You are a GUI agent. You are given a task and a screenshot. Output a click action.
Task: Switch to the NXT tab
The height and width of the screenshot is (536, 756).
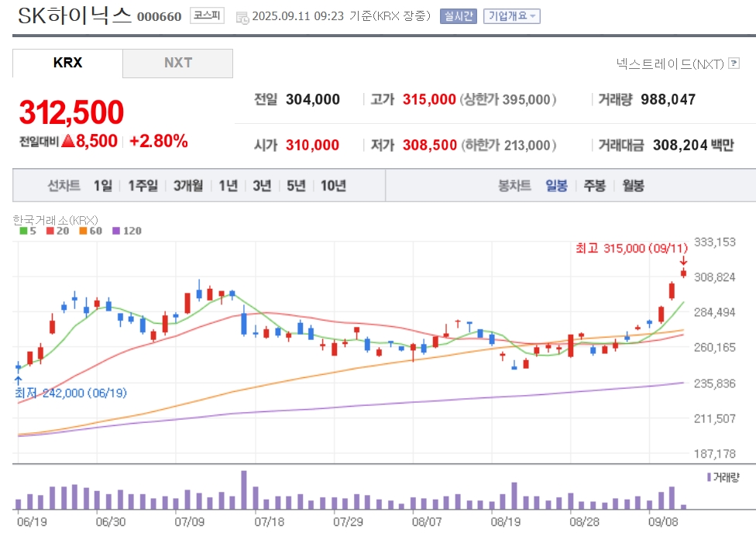(x=178, y=64)
